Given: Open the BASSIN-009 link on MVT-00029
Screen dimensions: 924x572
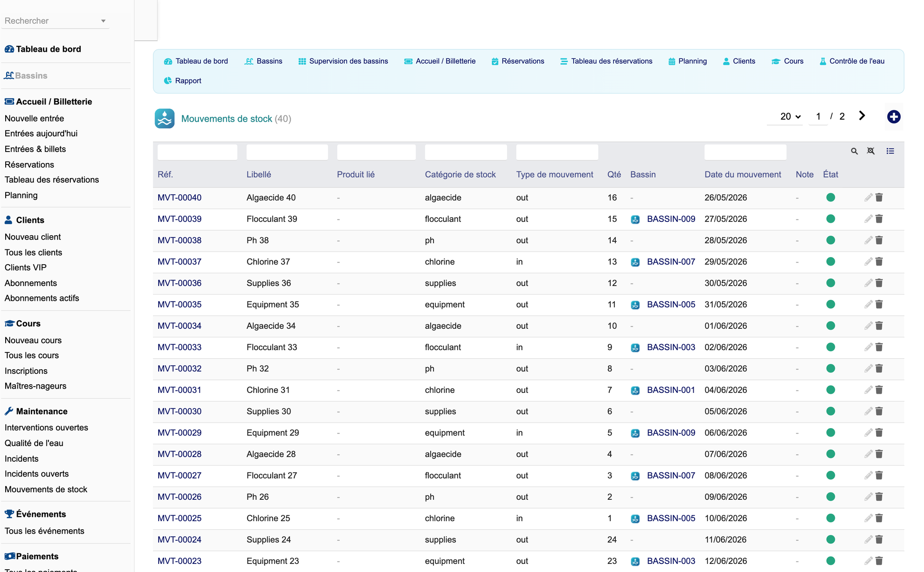Looking at the screenshot, I should (671, 433).
